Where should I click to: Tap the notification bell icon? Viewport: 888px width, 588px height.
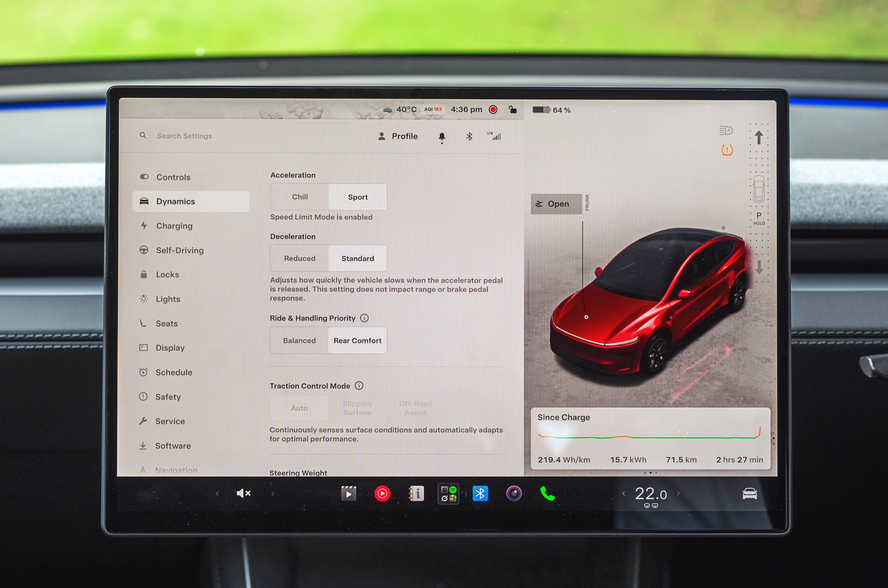[442, 137]
